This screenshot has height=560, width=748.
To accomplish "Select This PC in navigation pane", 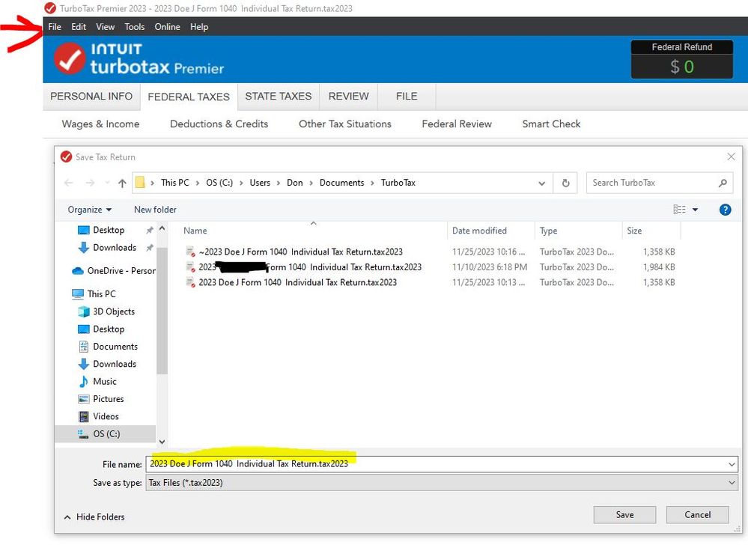I will (x=94, y=293).
